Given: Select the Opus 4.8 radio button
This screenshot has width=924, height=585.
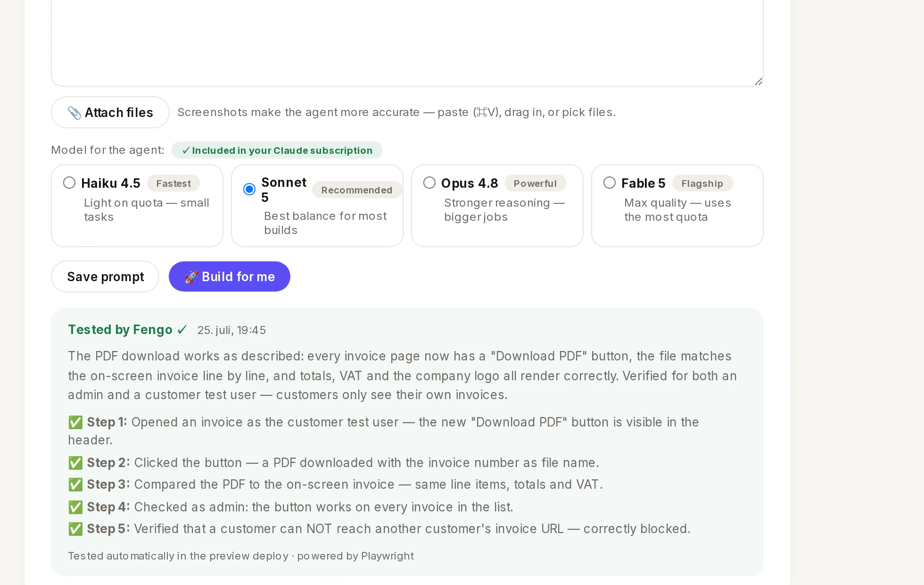Looking at the screenshot, I should point(429,183).
